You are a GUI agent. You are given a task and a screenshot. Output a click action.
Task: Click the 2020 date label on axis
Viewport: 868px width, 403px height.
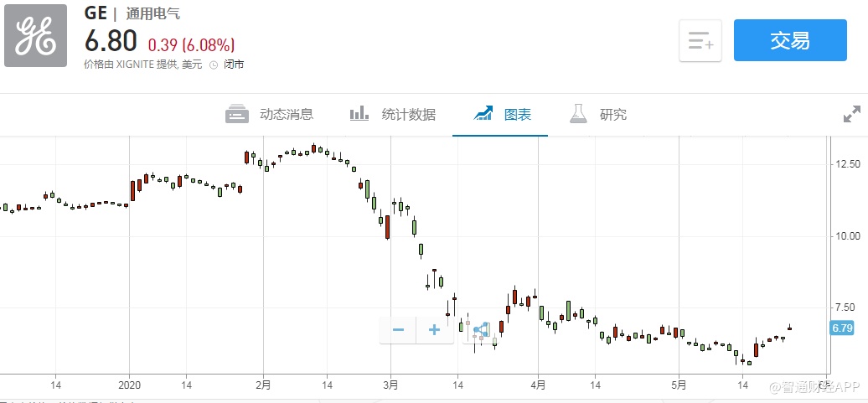click(x=129, y=385)
